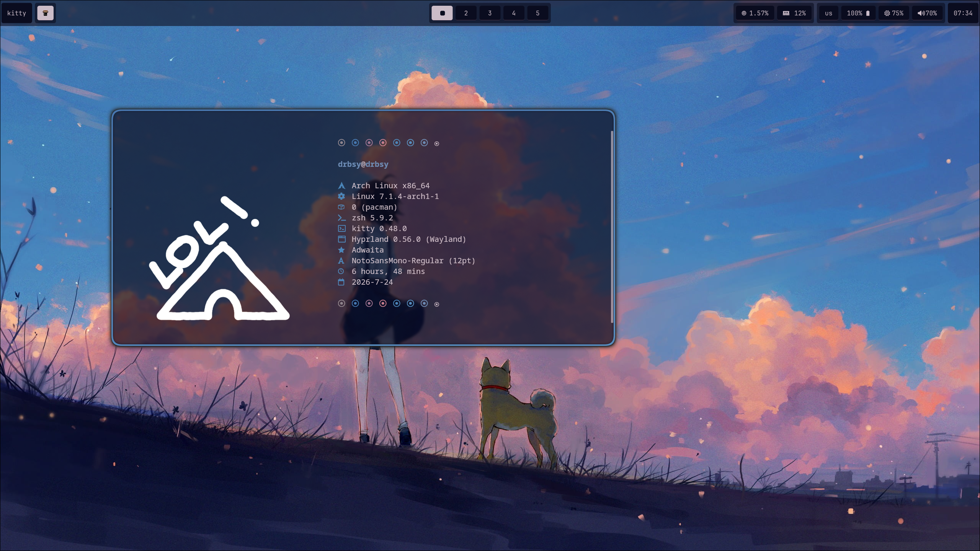Click the 6 hours, 48 mins text
The width and height of the screenshot is (980, 551).
point(388,271)
